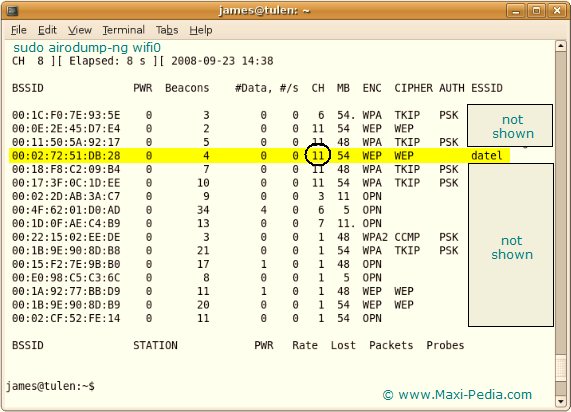
Task: Click the james@tulen:~$ command prompt
Action: coord(51,386)
